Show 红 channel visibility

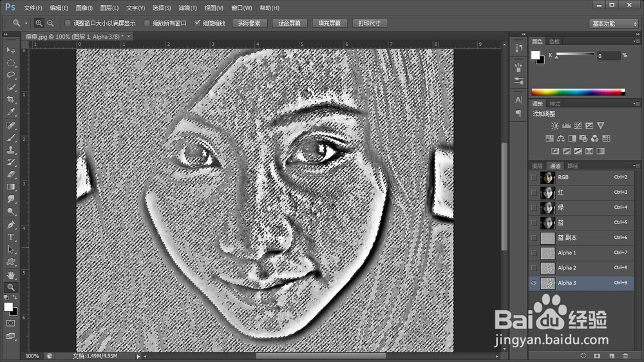(x=533, y=193)
